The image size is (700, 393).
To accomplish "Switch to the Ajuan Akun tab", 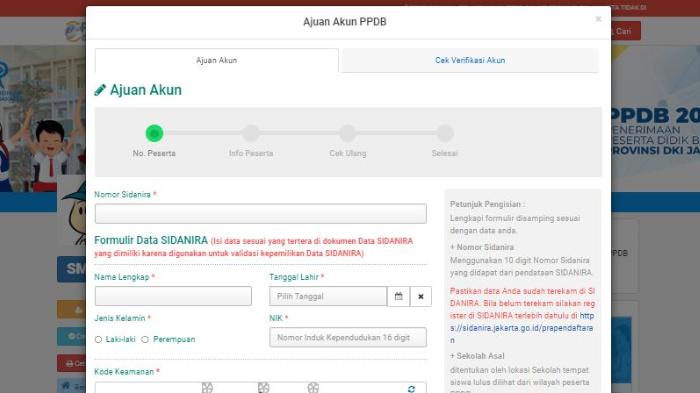I will [x=217, y=60].
